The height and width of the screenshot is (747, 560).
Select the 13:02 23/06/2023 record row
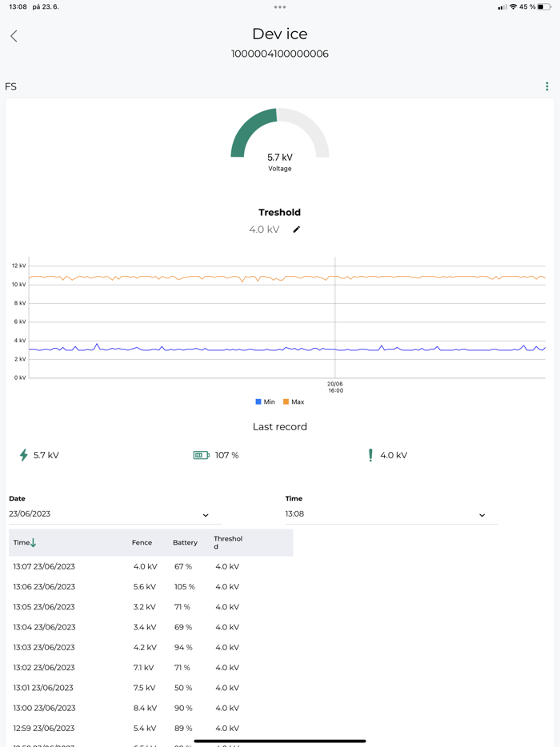[x=150, y=668]
